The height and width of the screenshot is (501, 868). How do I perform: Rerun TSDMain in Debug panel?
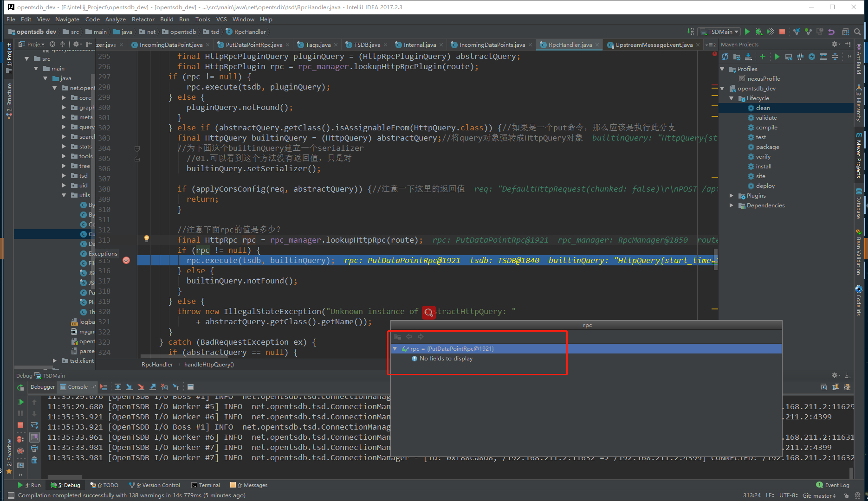(20, 387)
